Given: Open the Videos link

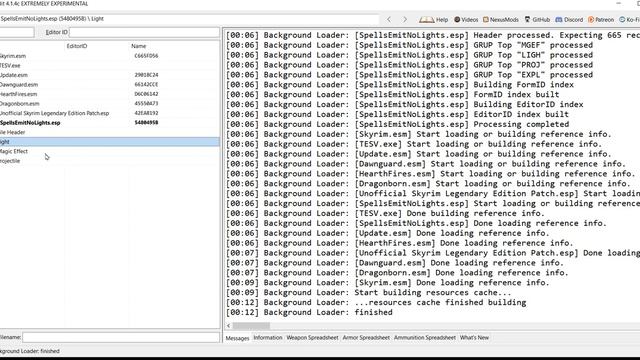Looking at the screenshot, I should tap(466, 19).
